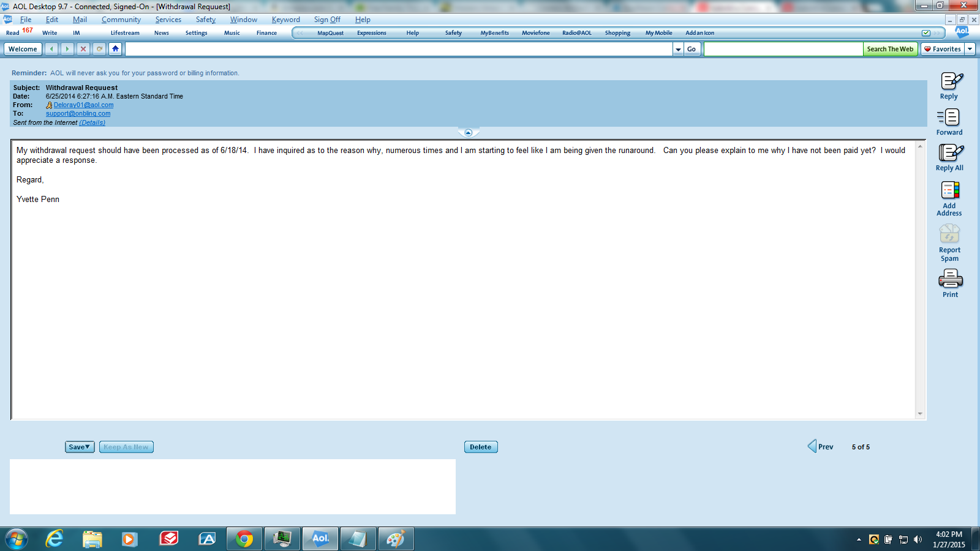Open IM from the toolbar
The height and width of the screenshot is (551, 980).
(x=77, y=33)
